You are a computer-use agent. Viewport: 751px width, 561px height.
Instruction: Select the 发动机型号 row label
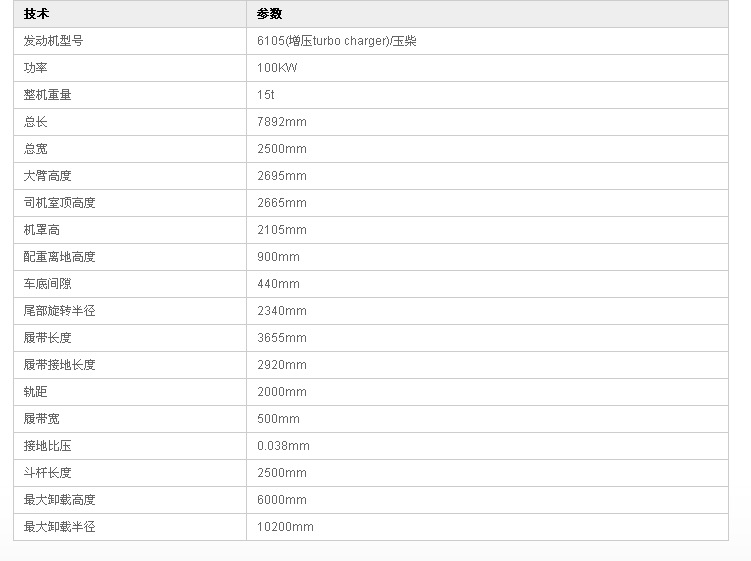point(53,41)
